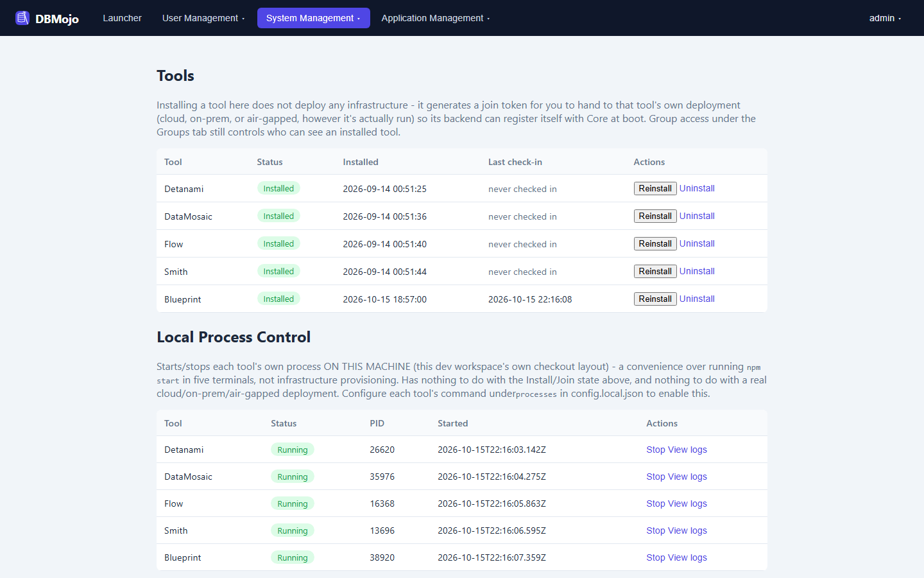Stop the DataMosaic local process
The height and width of the screenshot is (578, 924).
click(655, 477)
